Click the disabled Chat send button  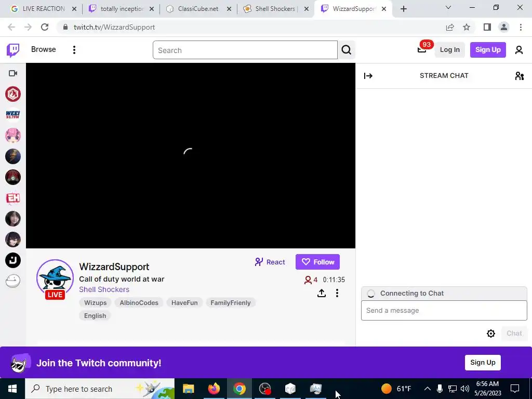[x=514, y=333]
